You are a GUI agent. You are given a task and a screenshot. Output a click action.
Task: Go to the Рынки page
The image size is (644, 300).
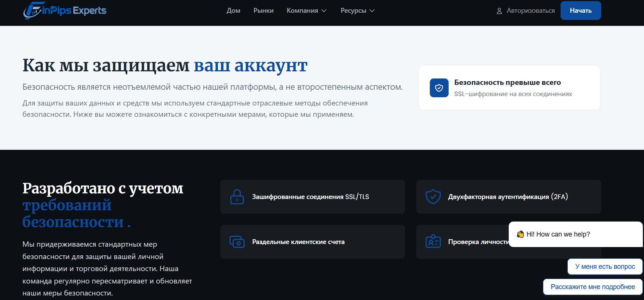click(263, 11)
